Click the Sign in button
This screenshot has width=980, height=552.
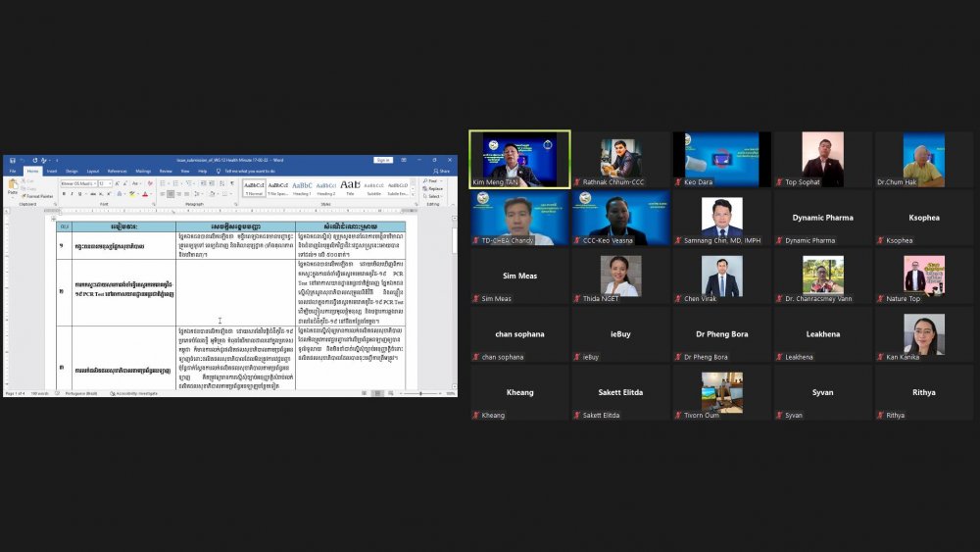[383, 160]
